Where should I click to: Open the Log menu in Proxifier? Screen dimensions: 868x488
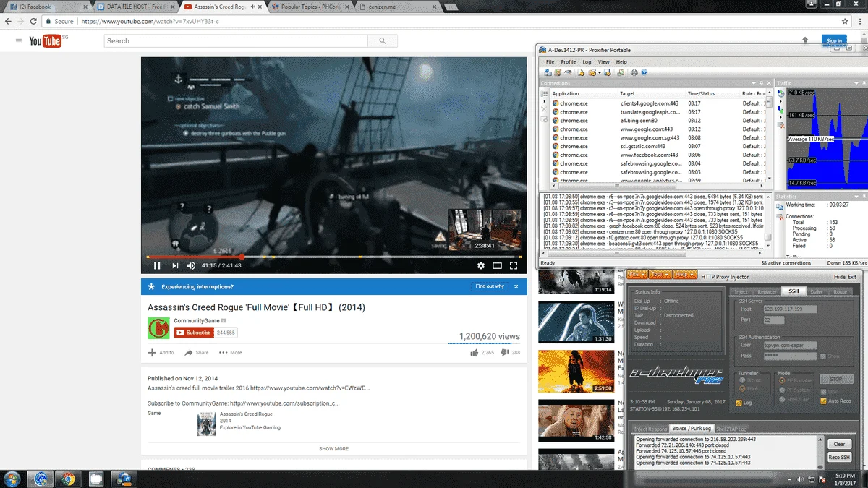[587, 62]
